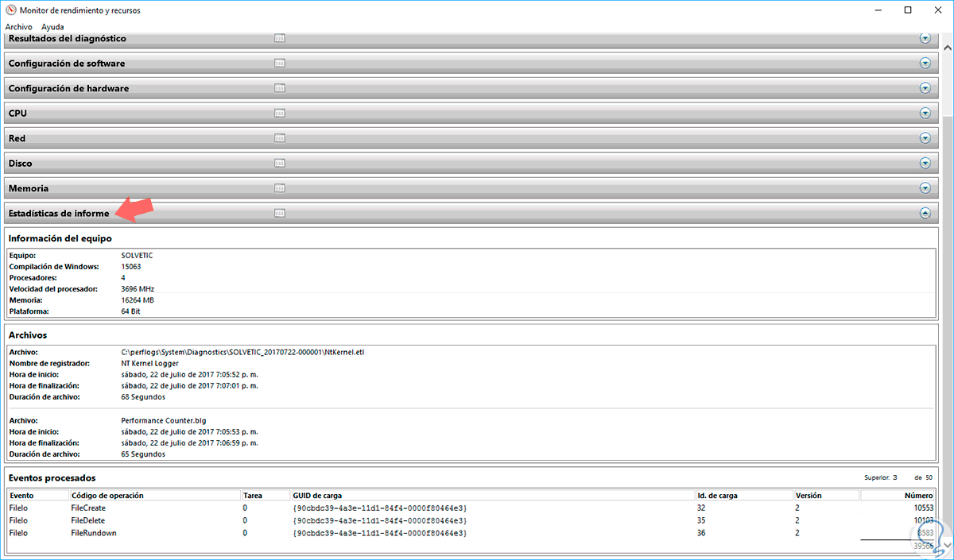954x560 pixels.
Task: Click table icon in Red header
Action: pos(279,138)
